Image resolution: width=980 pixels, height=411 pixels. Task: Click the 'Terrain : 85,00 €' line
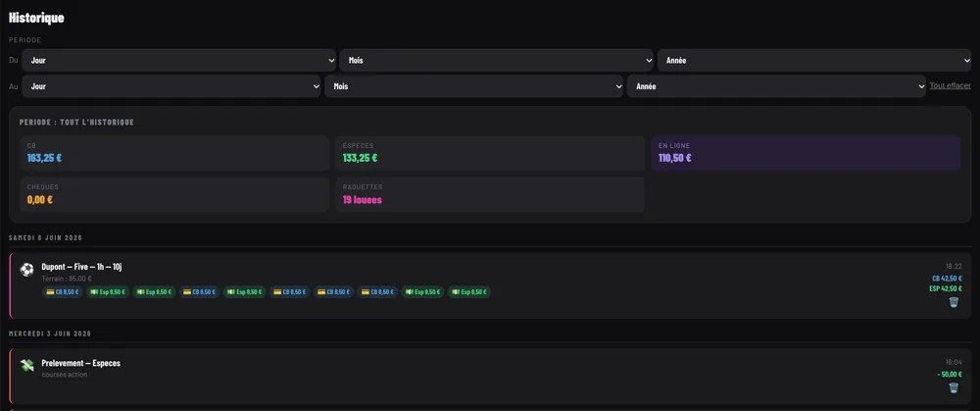[x=67, y=279]
